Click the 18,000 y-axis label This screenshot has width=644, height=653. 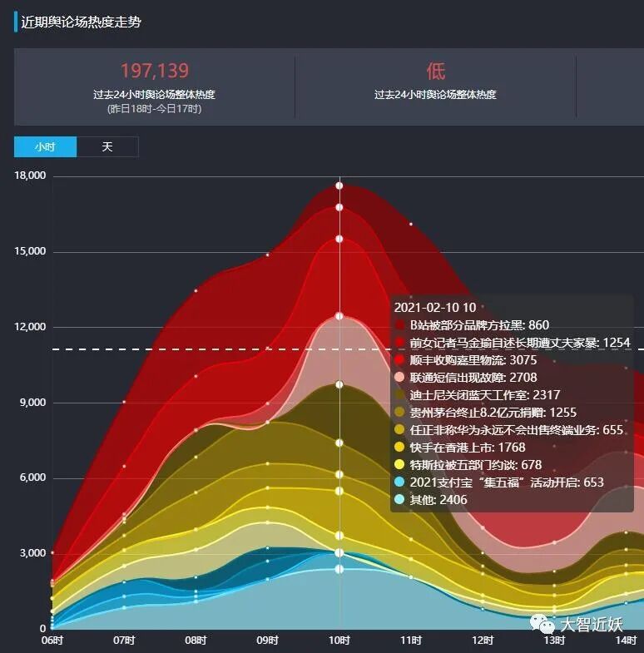click(x=30, y=176)
